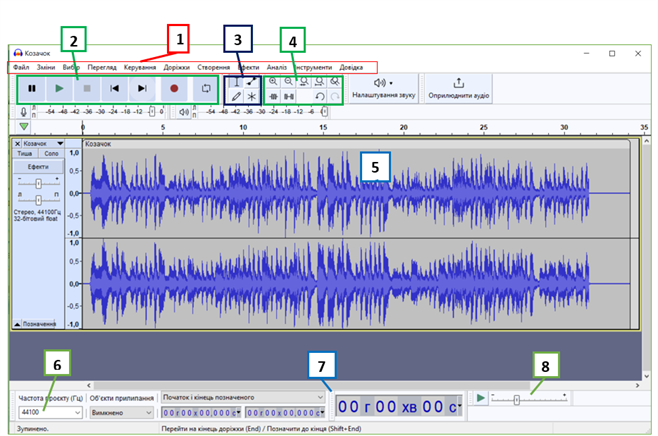Open the Ефекти menu in menu bar
Image resolution: width=658 pixels, height=436 pixels.
(247, 67)
